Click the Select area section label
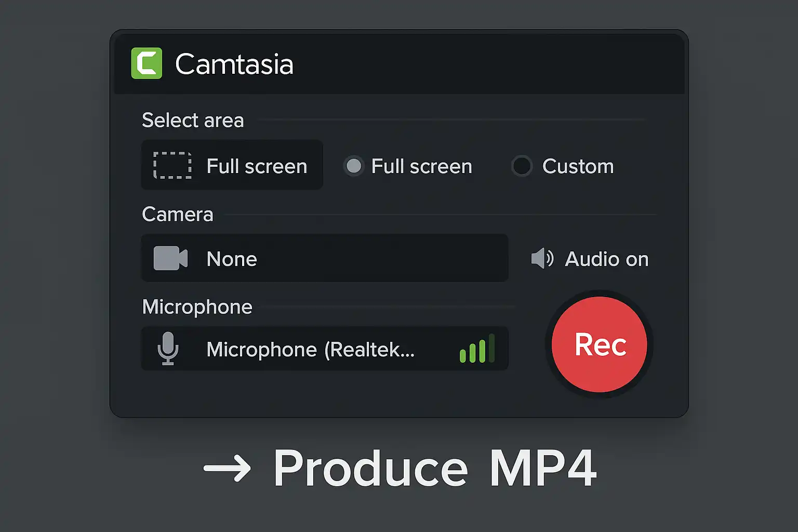Viewport: 798px width, 532px height. (x=193, y=121)
